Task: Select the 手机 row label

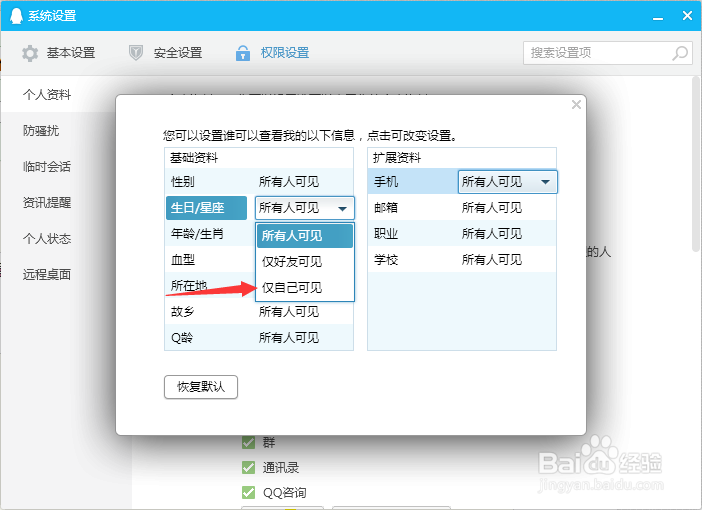Action: (386, 182)
